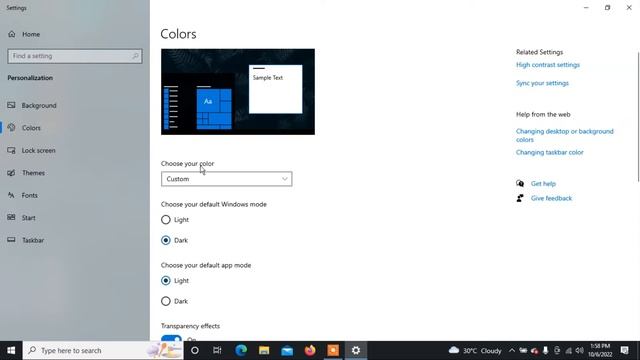Click the Give feedback link
The height and width of the screenshot is (360, 640).
click(551, 198)
